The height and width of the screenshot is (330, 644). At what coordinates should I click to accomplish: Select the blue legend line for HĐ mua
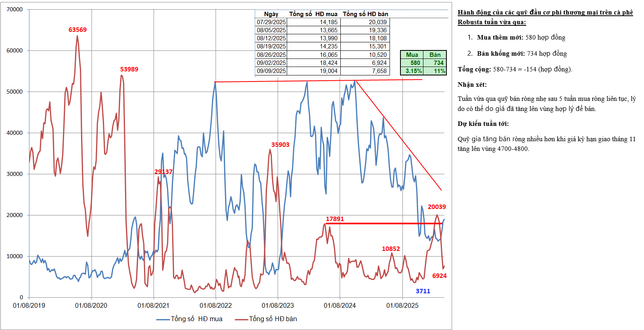point(163,320)
